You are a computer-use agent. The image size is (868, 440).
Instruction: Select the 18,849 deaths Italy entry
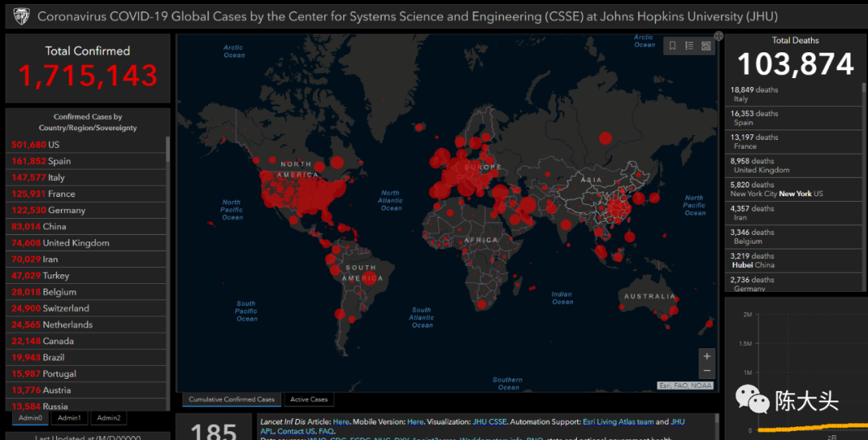[793, 94]
